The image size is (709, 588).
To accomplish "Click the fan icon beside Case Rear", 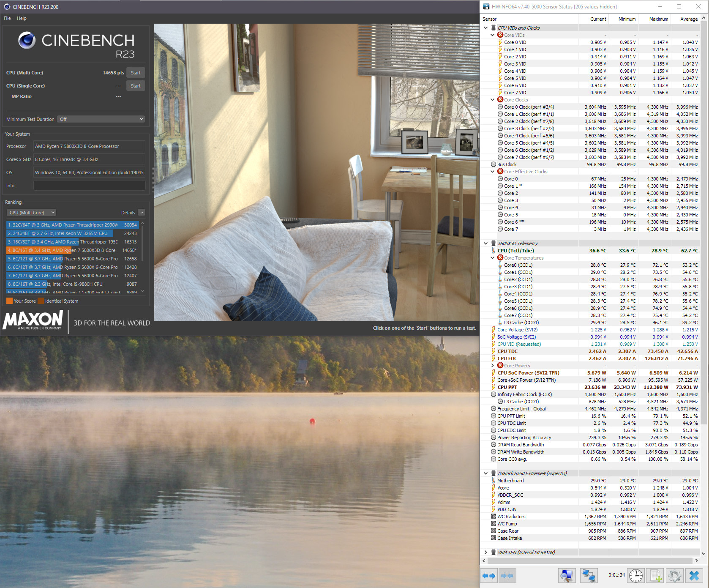I will coord(494,531).
